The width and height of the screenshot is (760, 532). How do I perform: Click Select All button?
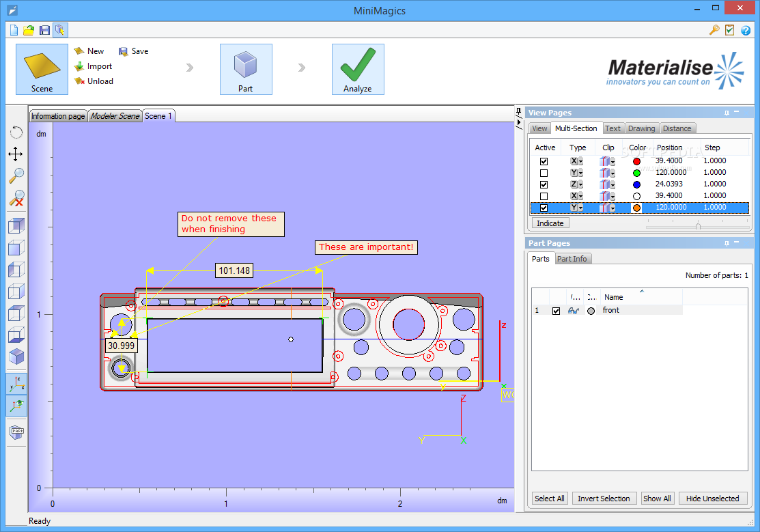(x=549, y=499)
